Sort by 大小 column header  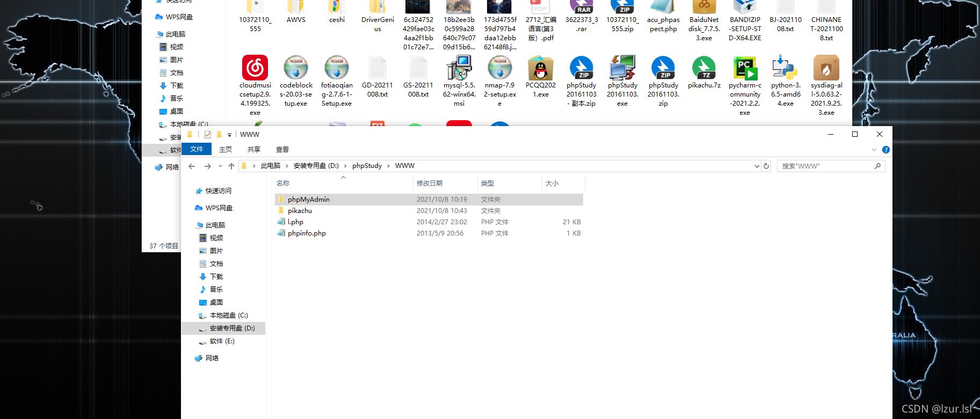pos(563,183)
